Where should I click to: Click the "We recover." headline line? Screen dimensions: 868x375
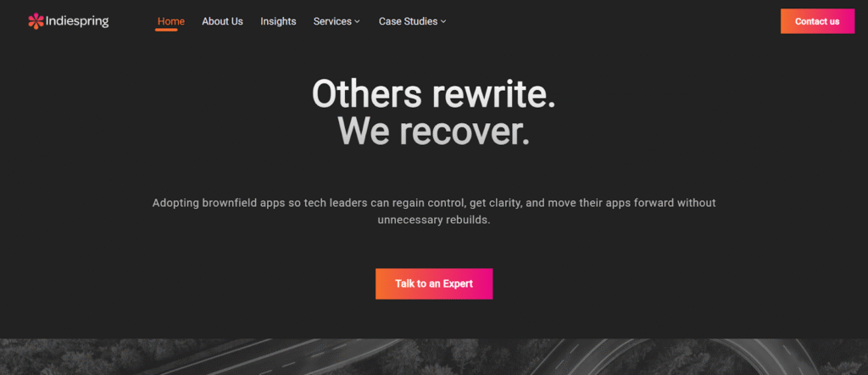[433, 132]
